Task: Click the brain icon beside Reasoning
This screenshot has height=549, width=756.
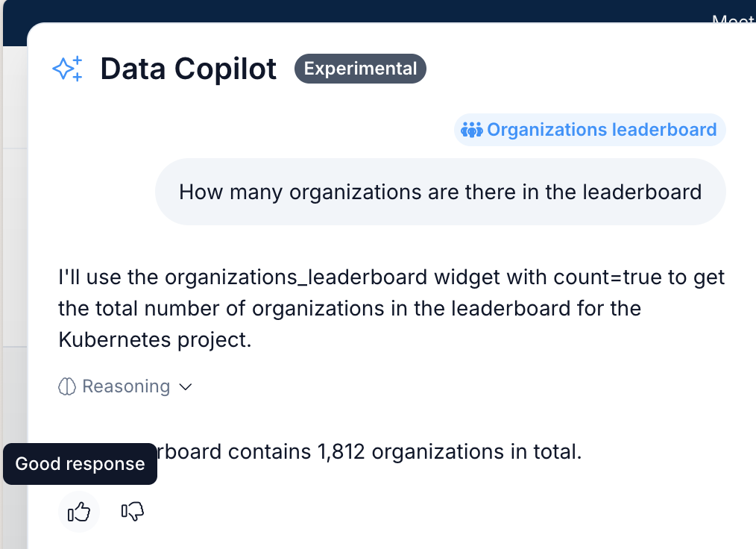Action: click(67, 386)
